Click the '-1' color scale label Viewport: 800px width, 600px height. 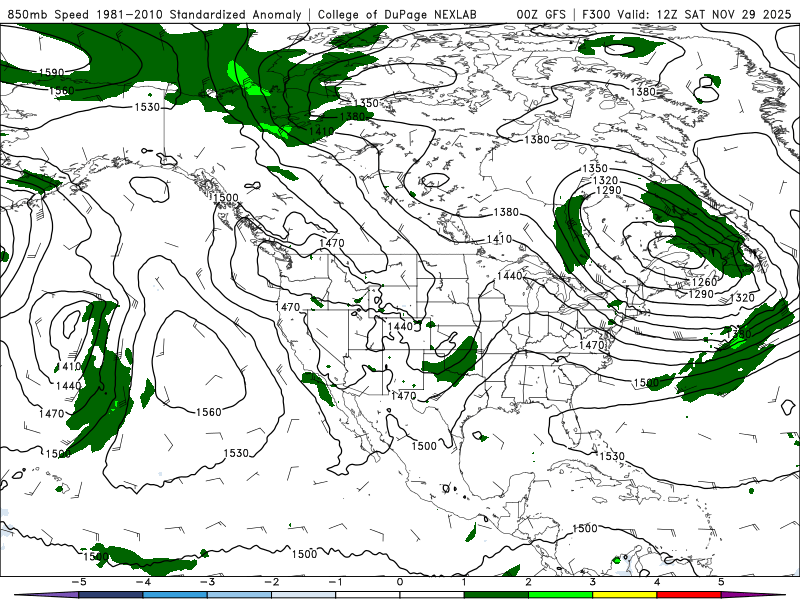336,582
